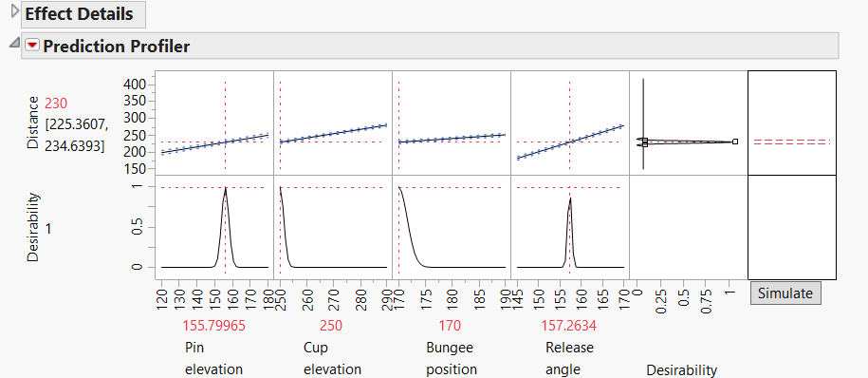This screenshot has height=378, width=868.
Task: Click the Distance response axis label
Action: coord(33,123)
